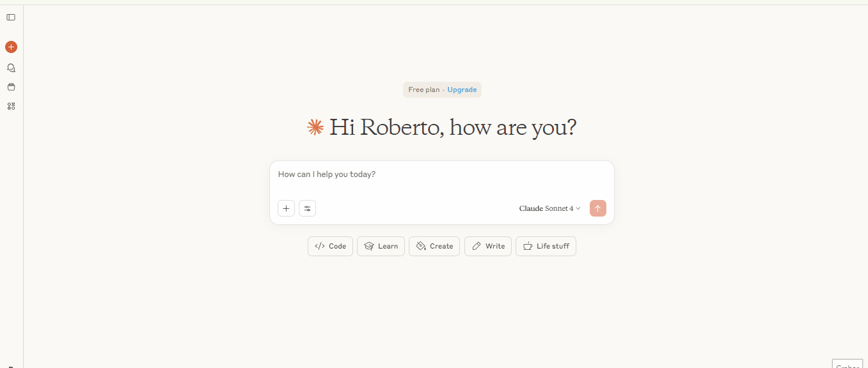Click the plus attach button in the prompt box

[286, 208]
